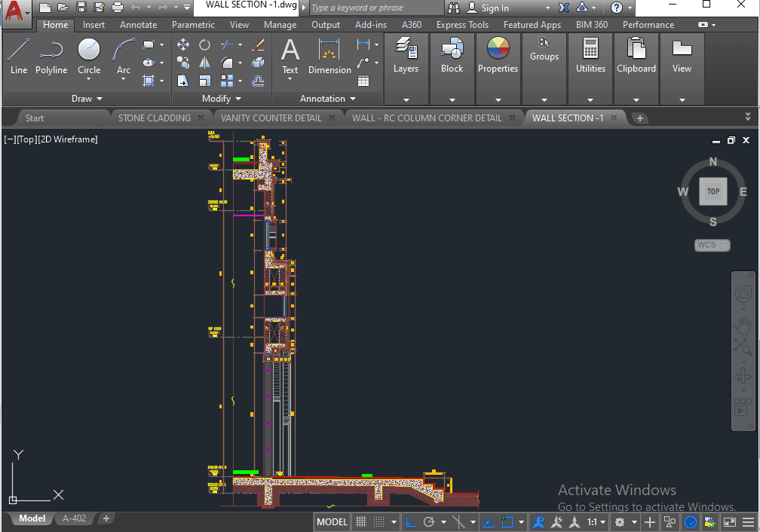
Task: Switch to the A-402 layout
Action: [x=74, y=518]
